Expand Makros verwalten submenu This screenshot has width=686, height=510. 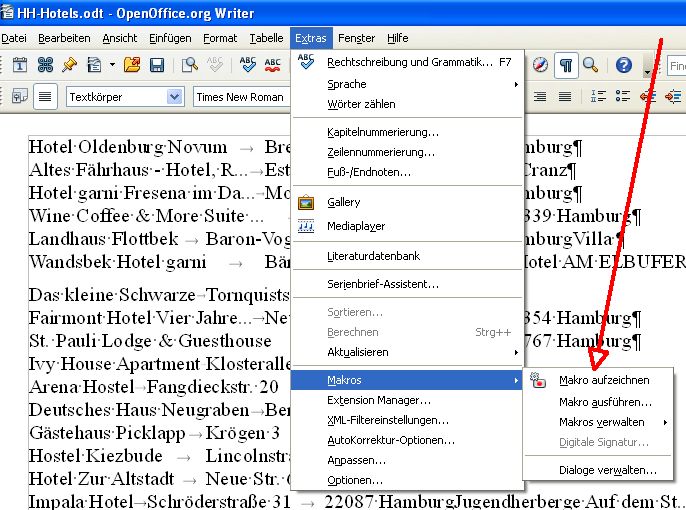coord(598,422)
